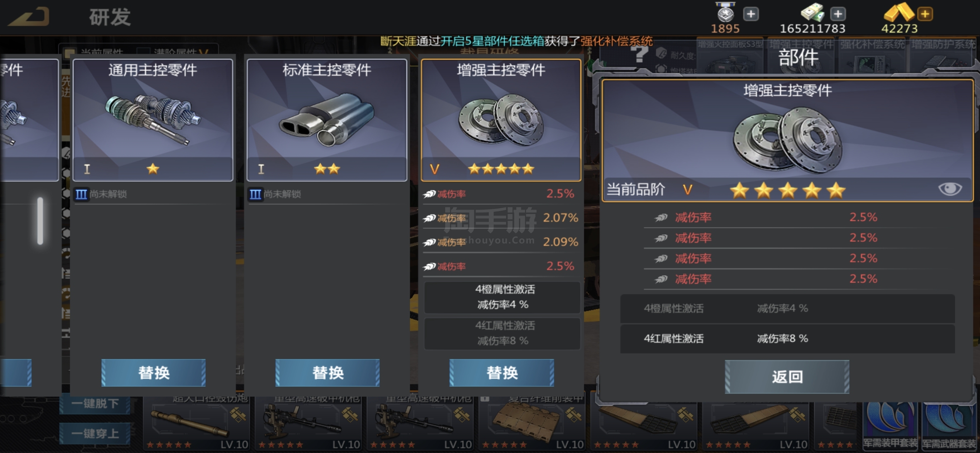Tap the medal currency icon
Image resolution: width=980 pixels, height=453 pixels.
(x=725, y=13)
